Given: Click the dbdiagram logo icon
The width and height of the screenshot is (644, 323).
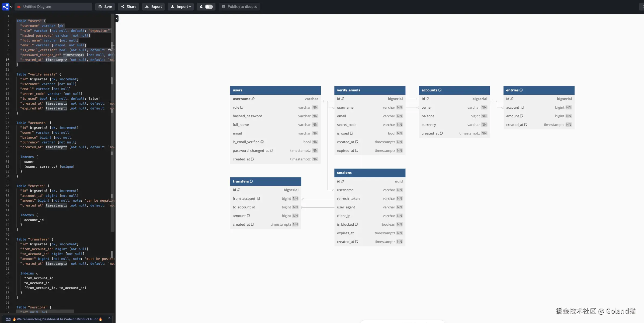Looking at the screenshot, I should click(x=5, y=6).
